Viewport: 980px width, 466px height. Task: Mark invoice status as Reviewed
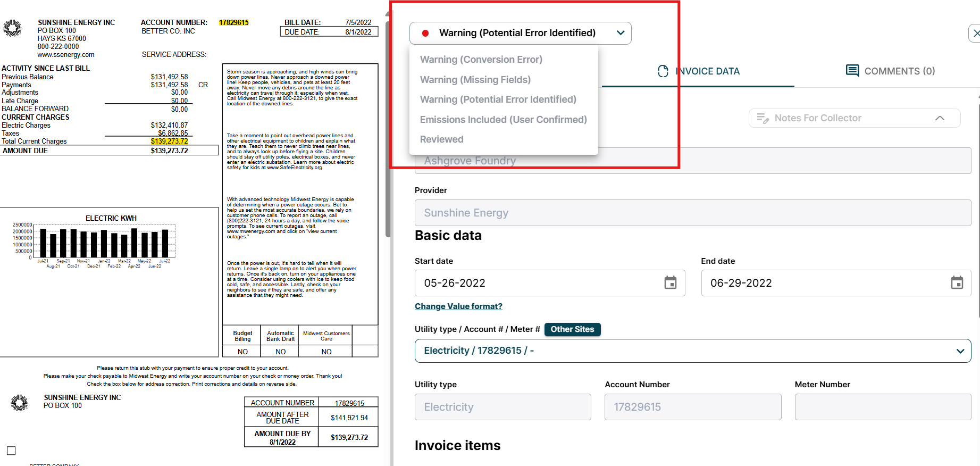pos(441,139)
